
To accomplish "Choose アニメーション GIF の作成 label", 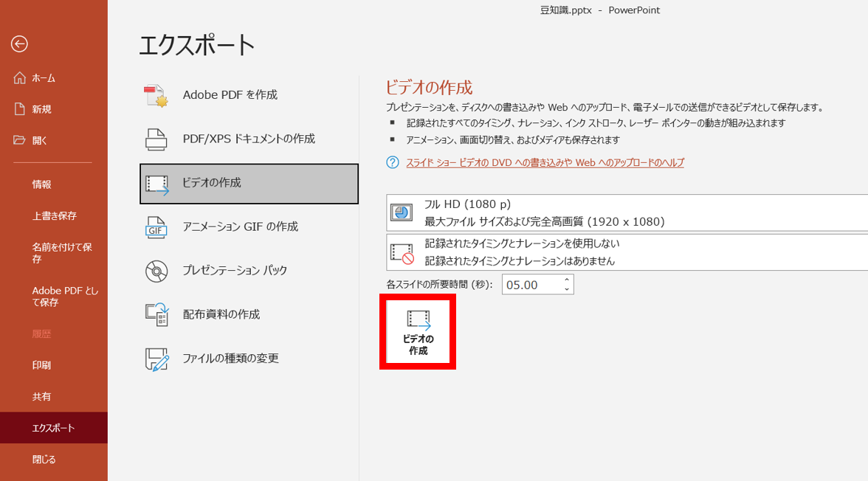I will tap(241, 226).
